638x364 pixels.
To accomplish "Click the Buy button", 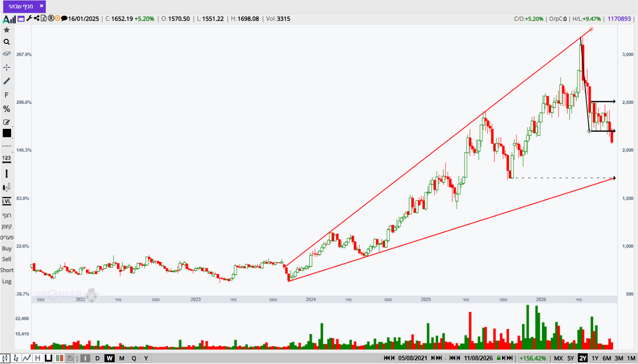I will click(x=6, y=249).
